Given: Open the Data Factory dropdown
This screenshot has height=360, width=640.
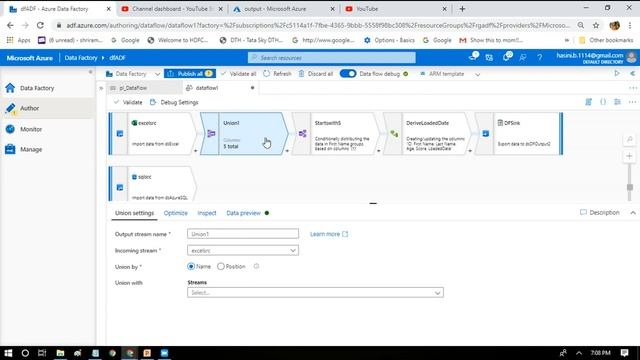Looking at the screenshot, I should [157, 74].
